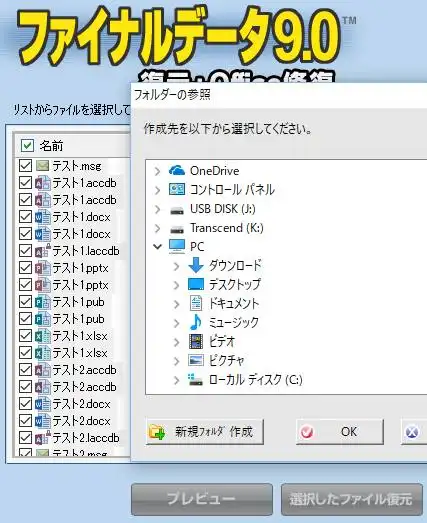Image resolution: width=427 pixels, height=523 pixels.
Task: Expand the ダウンロード folder node
Action: coord(176,266)
